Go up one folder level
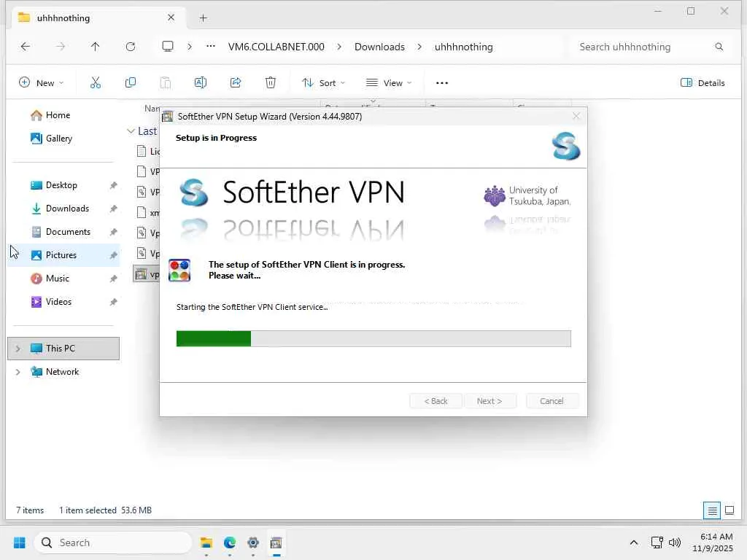 coord(96,47)
